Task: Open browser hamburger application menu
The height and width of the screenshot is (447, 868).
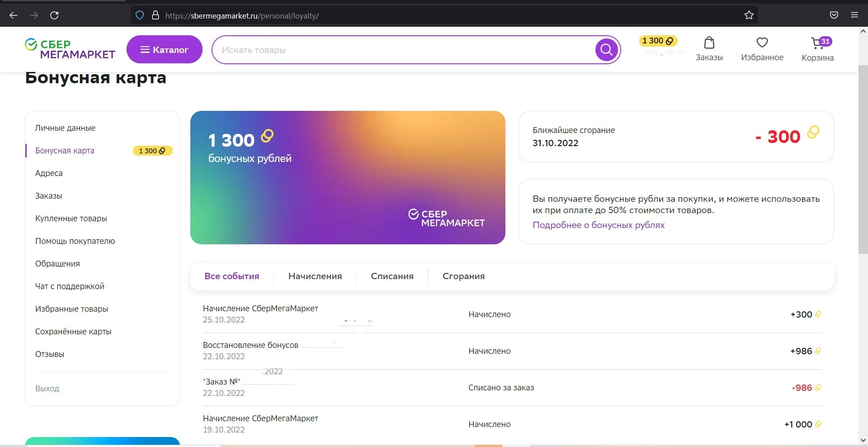Action: 854,15
